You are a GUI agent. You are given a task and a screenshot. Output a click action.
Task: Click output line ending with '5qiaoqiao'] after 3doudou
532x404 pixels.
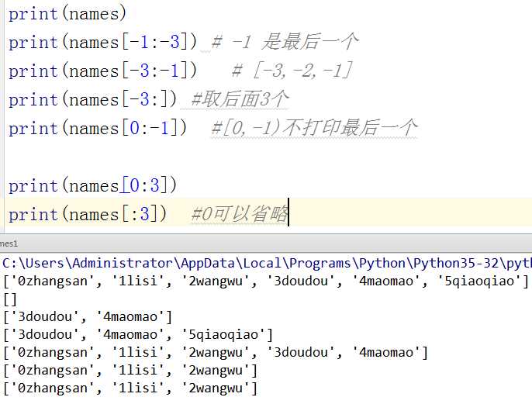(138, 335)
